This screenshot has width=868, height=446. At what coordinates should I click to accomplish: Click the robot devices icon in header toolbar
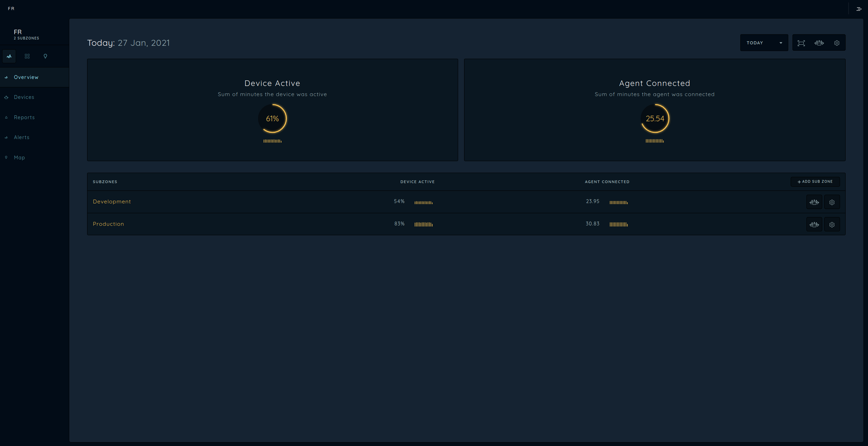pyautogui.click(x=819, y=43)
